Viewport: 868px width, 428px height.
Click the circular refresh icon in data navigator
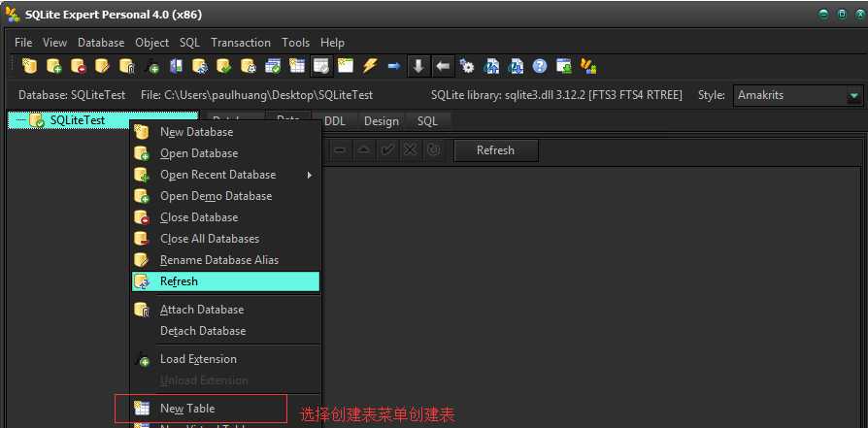tap(433, 150)
